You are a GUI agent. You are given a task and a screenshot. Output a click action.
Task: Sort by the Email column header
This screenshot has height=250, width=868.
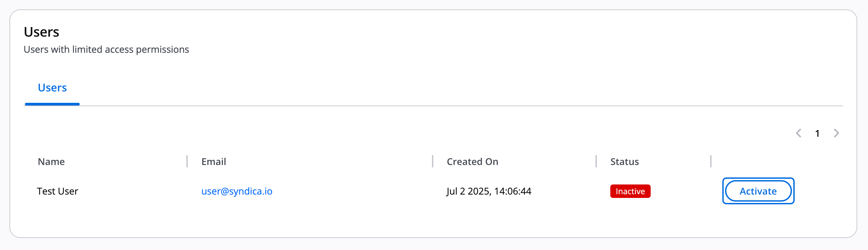(214, 162)
